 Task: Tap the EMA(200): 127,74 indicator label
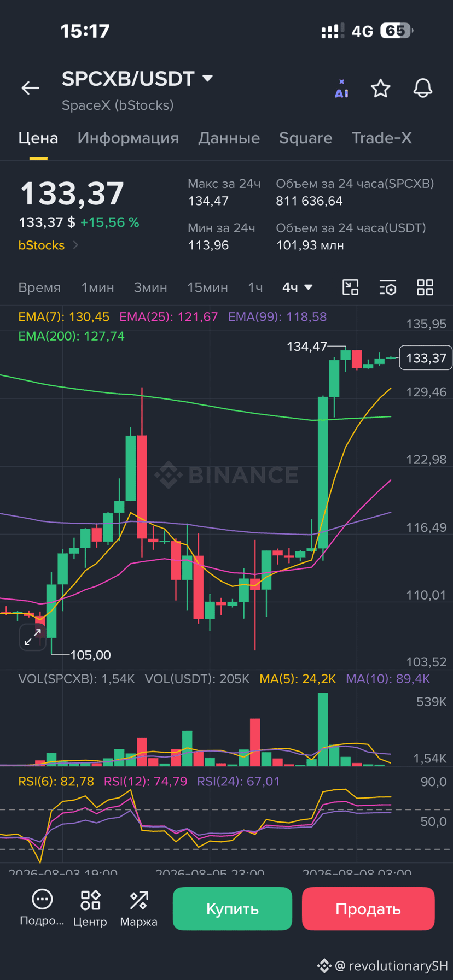tap(71, 336)
